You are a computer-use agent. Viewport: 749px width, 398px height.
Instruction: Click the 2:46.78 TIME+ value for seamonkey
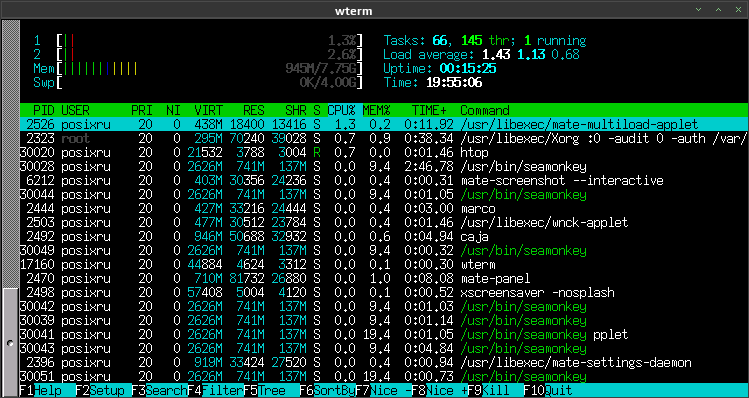[428, 166]
